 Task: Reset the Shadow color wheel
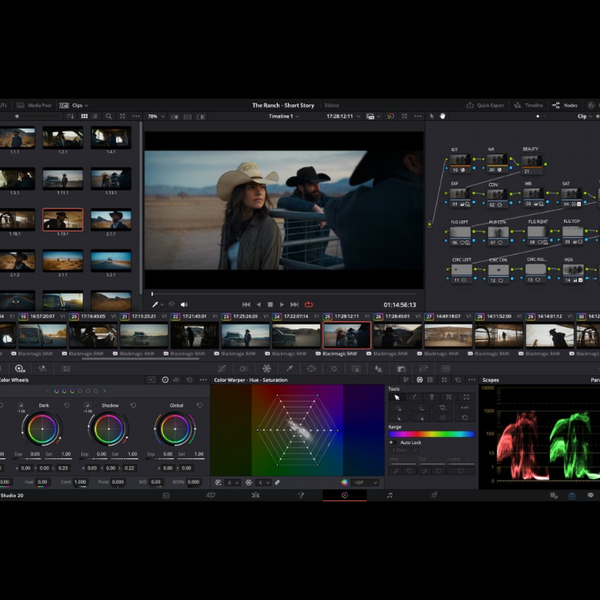[133, 405]
